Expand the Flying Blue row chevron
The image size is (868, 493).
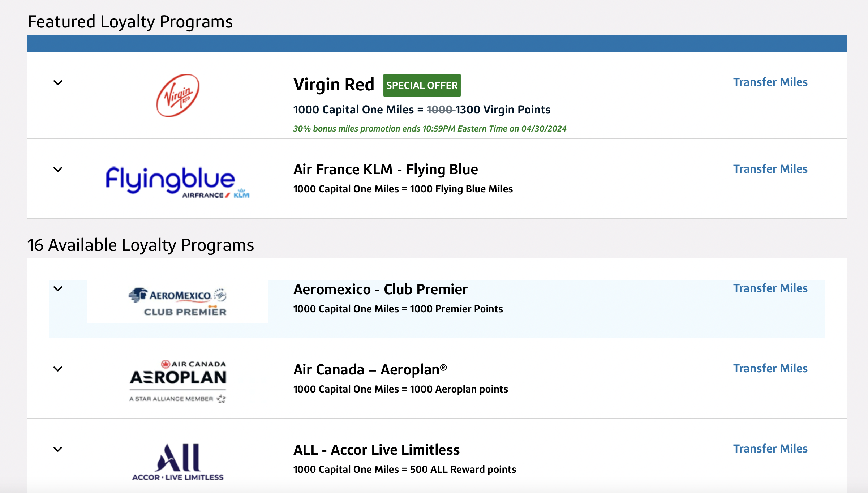point(58,170)
